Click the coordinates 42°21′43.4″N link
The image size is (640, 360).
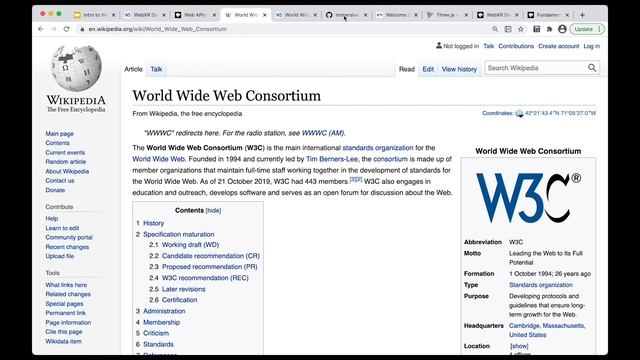pos(560,113)
